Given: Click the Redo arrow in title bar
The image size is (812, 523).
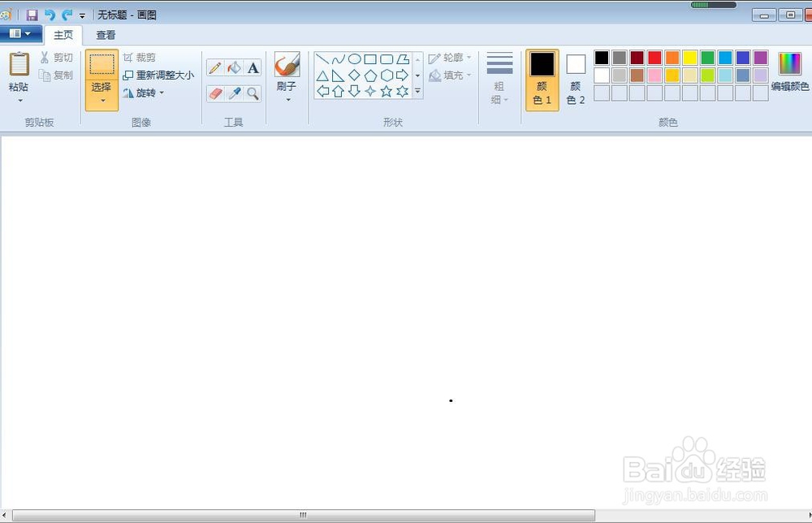Looking at the screenshot, I should (67, 15).
